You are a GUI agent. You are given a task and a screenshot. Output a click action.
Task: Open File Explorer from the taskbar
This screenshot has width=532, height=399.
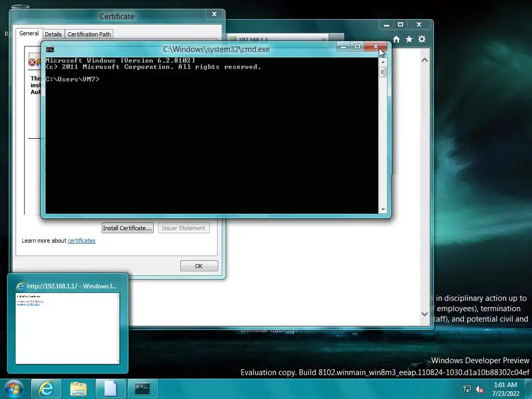pyautogui.click(x=78, y=389)
